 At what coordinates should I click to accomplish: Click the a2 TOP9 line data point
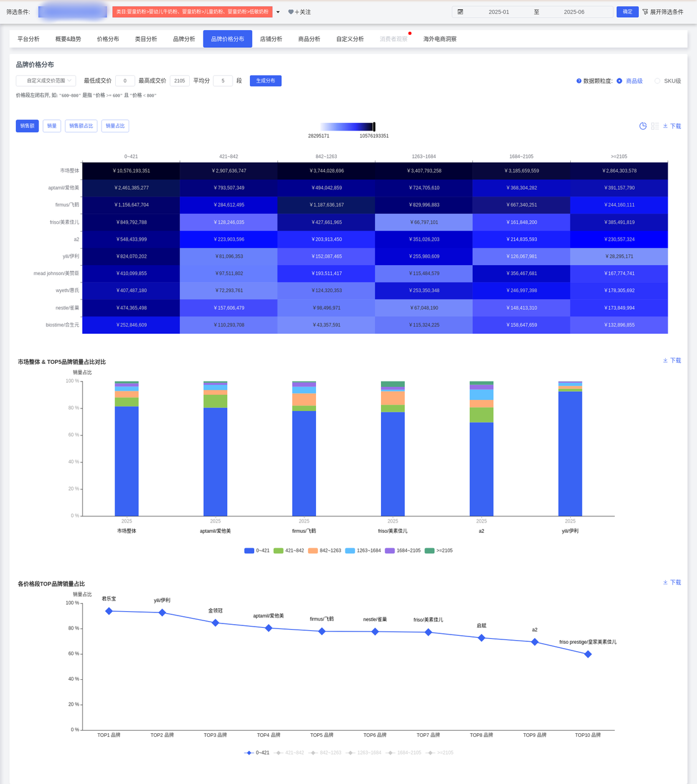pyautogui.click(x=535, y=642)
